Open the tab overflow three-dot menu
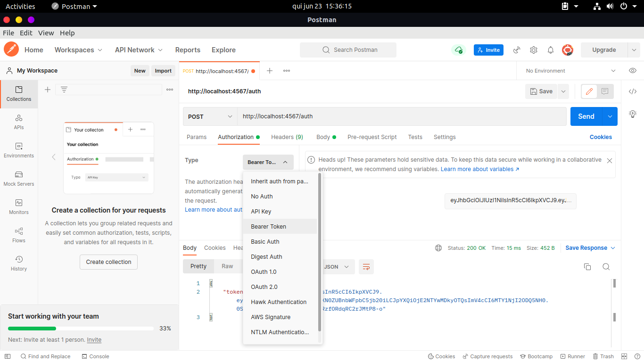The width and height of the screenshot is (644, 362). pos(287,71)
